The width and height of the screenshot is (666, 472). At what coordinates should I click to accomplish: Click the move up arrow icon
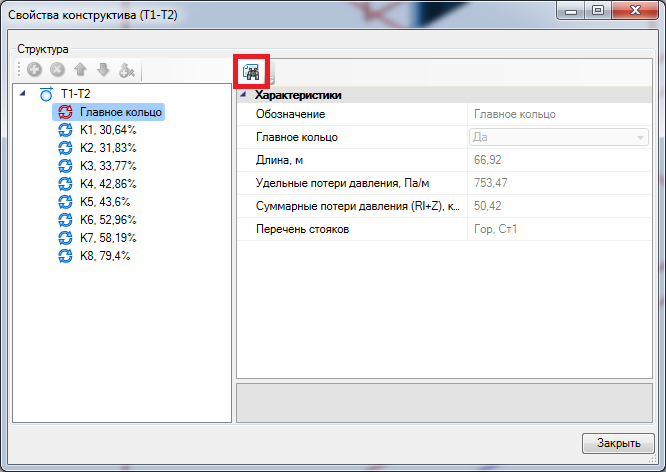(80, 71)
